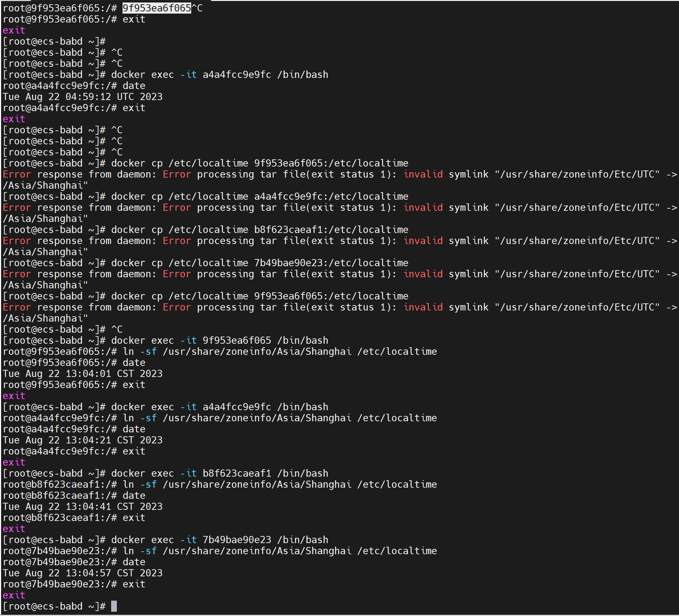Click the command 'docker cp /etc/localtime a4a4fcc9e9fc:/etc/localtime'
The height and width of the screenshot is (616, 679).
point(260,197)
